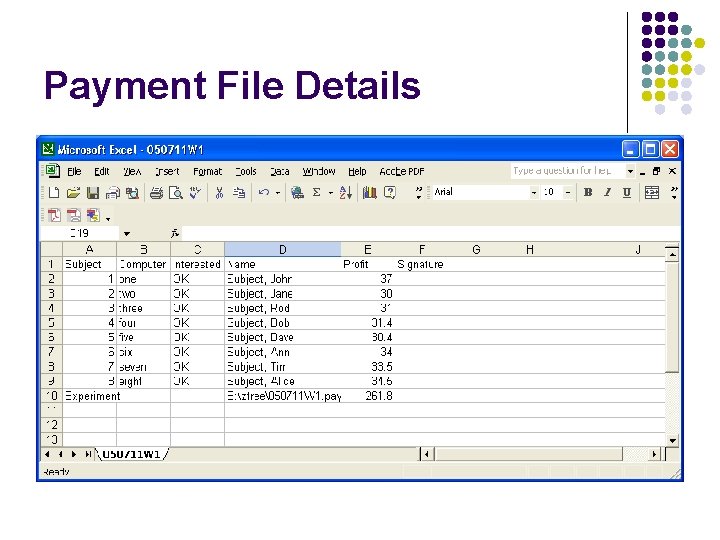Expand the AutoSum functions dropdown arrow
This screenshot has height=540, width=720.
[331, 193]
